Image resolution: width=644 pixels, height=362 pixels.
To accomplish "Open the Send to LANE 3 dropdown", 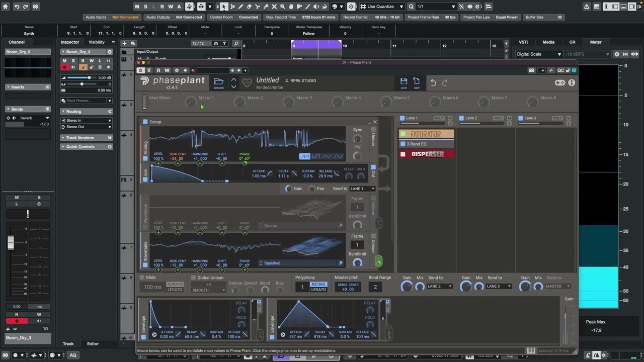I will 499,286.
